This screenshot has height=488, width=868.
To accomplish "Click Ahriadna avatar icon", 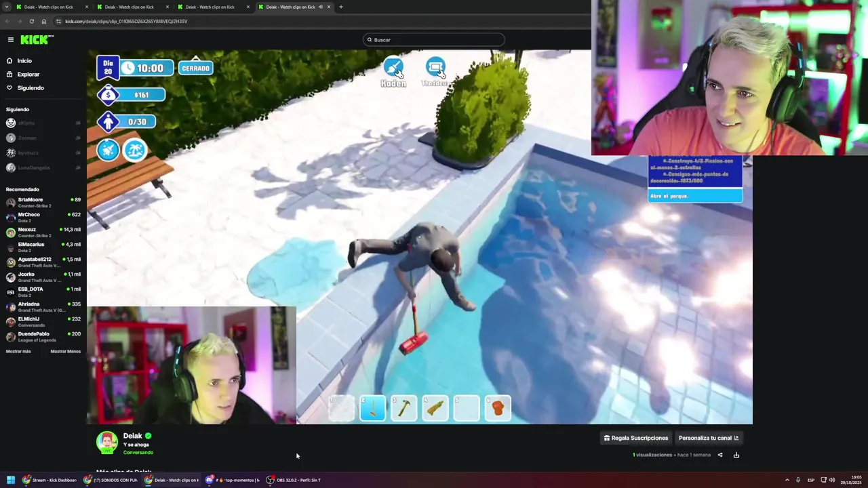I will tap(11, 306).
